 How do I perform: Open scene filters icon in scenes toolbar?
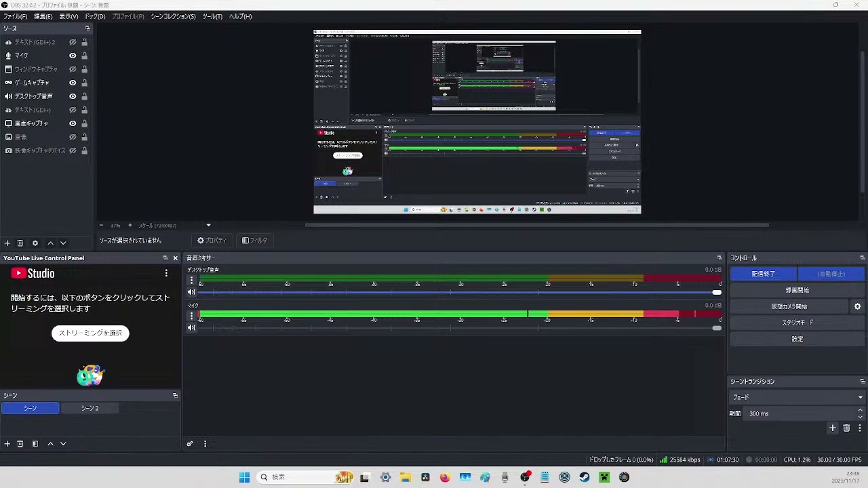pos(35,444)
